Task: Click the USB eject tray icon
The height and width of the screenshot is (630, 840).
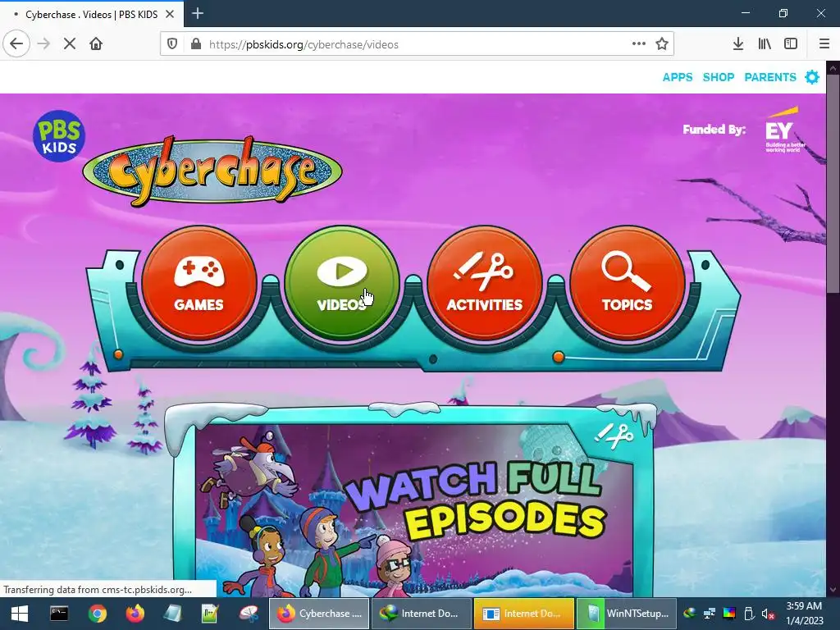Action: click(749, 614)
